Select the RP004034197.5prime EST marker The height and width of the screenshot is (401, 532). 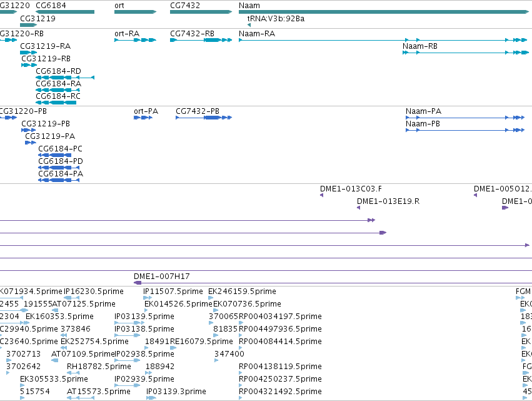[241, 323]
